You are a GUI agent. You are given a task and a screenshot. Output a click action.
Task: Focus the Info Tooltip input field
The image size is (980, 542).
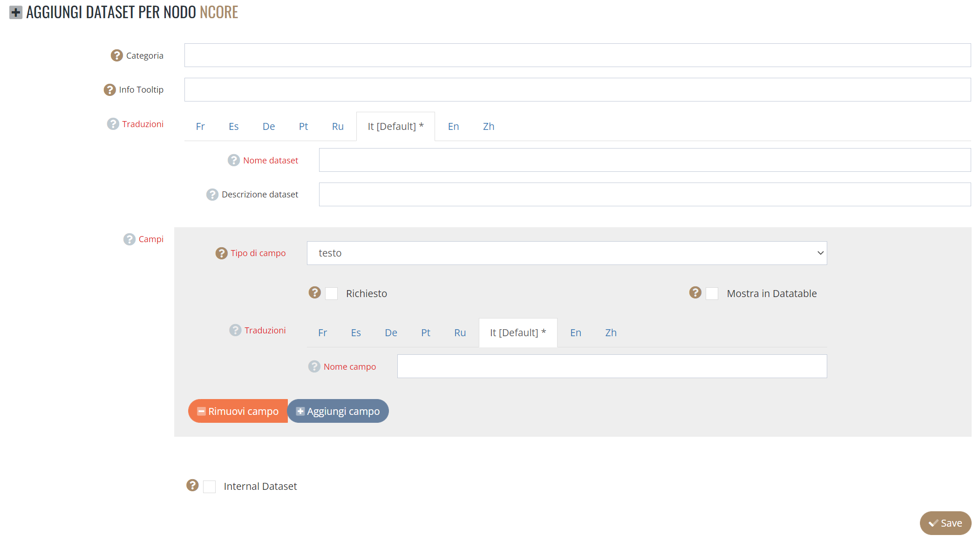click(x=578, y=90)
